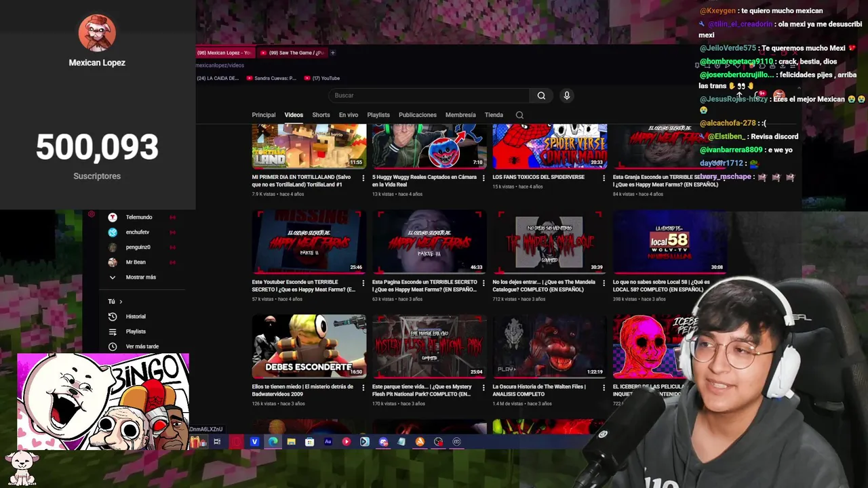Open options menu for Esta Pagina Esconde video

point(483,283)
